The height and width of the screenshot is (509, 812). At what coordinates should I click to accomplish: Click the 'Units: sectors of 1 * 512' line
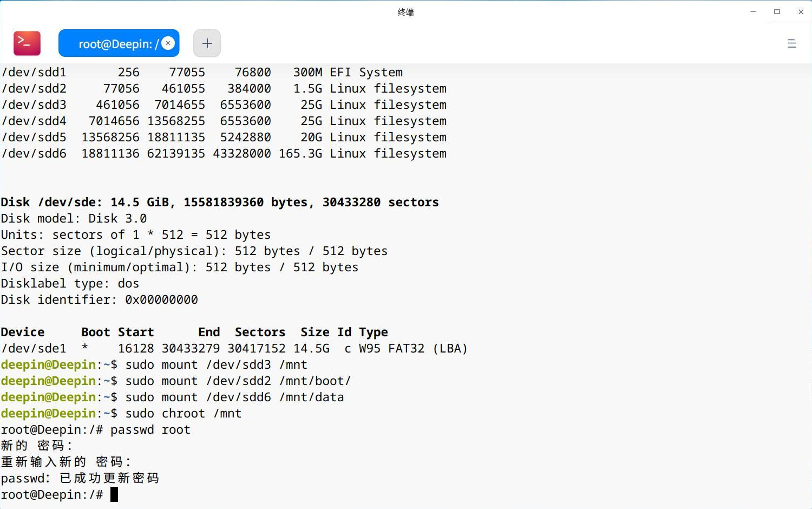(136, 235)
